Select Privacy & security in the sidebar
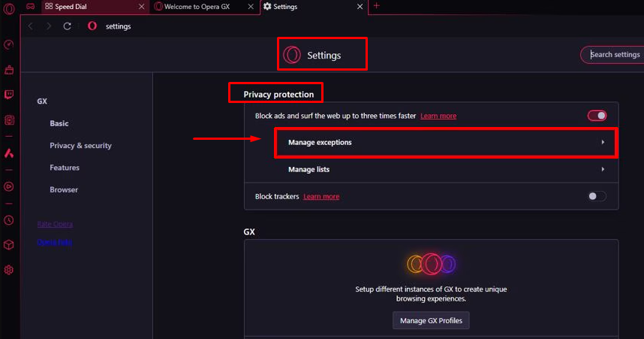This screenshot has width=644, height=339. [x=80, y=146]
